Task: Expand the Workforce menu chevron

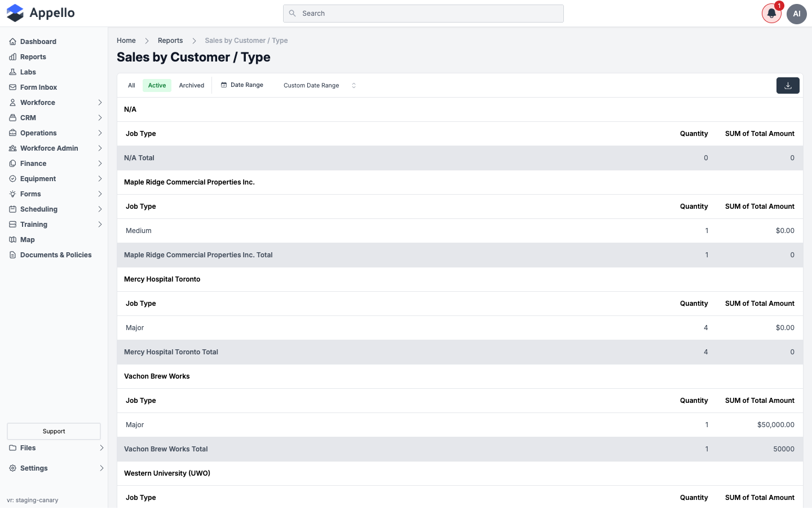Action: (100, 103)
